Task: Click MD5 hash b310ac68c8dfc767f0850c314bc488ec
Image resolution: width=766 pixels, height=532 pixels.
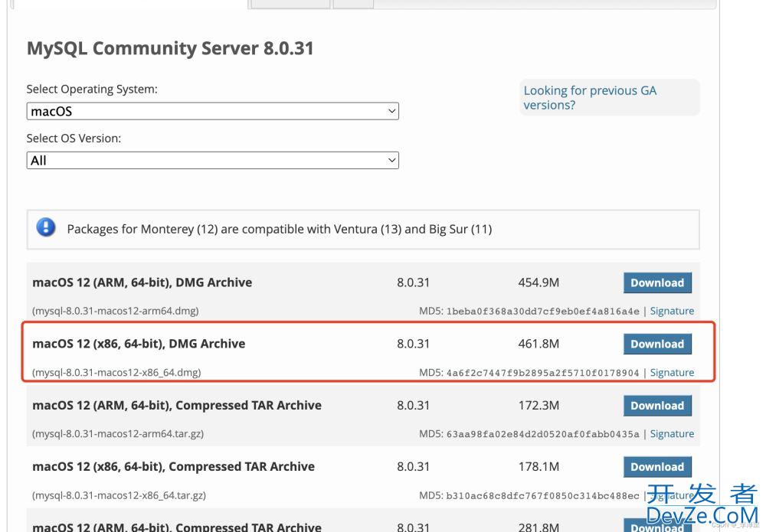Action: [543, 496]
